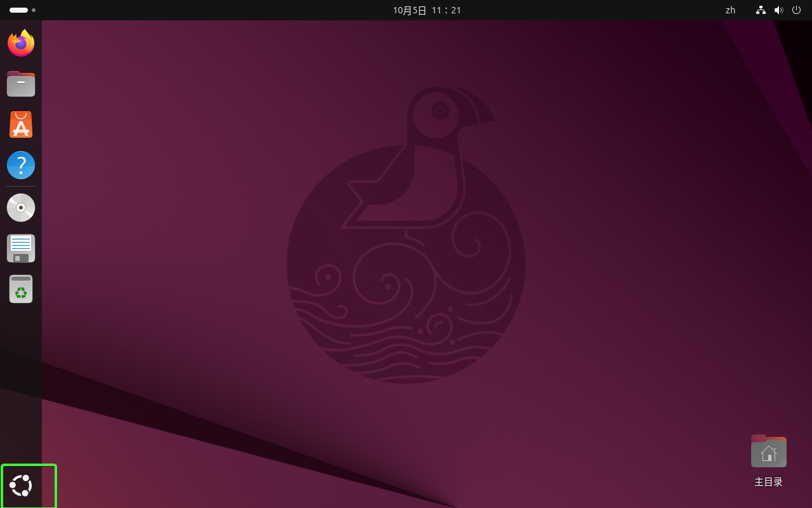
Task: Click the power icon in top bar
Action: coord(796,10)
